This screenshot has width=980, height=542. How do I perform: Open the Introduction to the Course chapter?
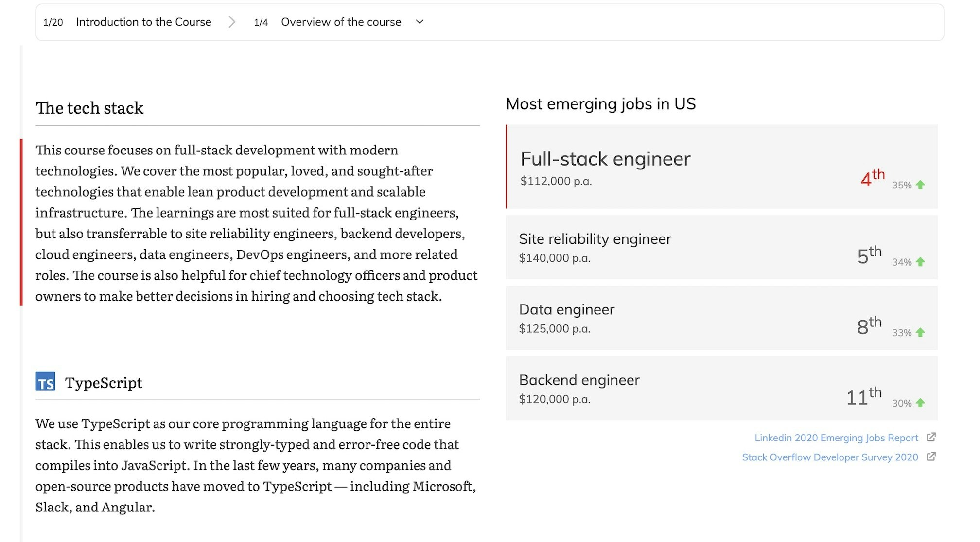143,22
